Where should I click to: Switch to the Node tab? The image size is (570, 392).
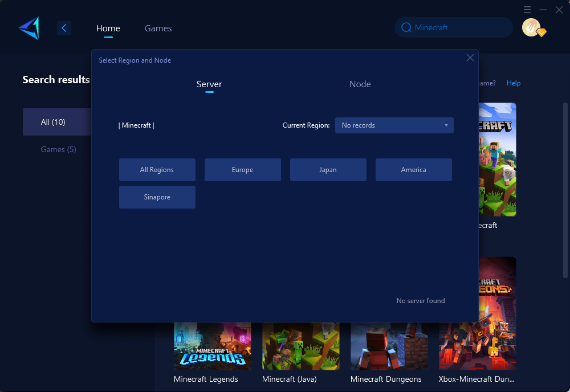click(360, 84)
